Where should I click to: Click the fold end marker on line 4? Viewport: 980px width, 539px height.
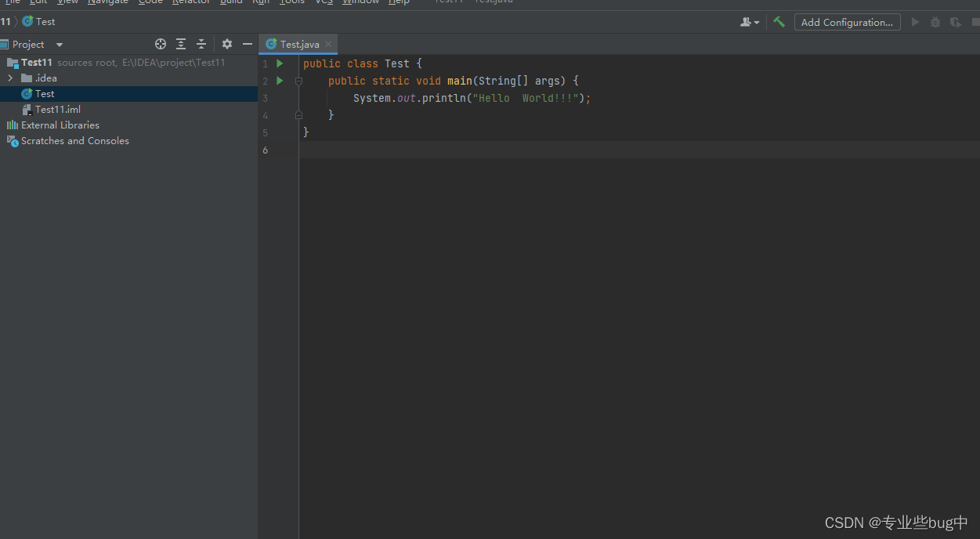[x=298, y=115]
